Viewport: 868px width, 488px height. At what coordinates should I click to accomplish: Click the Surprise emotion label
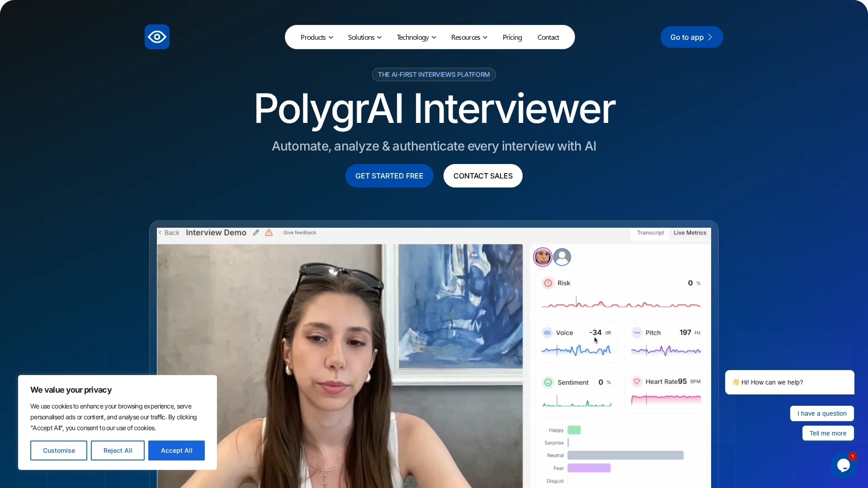pos(554,443)
